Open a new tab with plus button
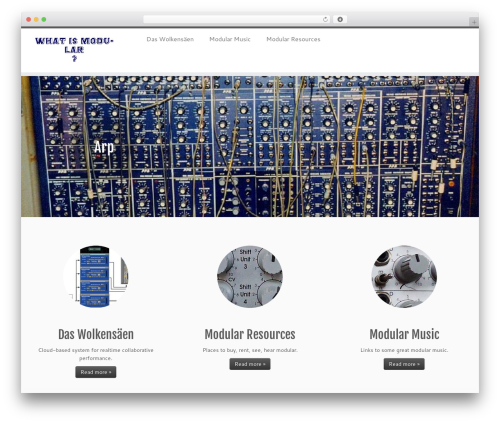 pos(474,22)
